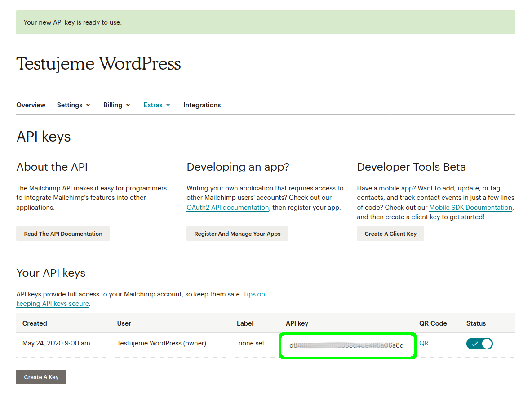
Task: Click the 'Label' column header
Action: pyautogui.click(x=245, y=323)
